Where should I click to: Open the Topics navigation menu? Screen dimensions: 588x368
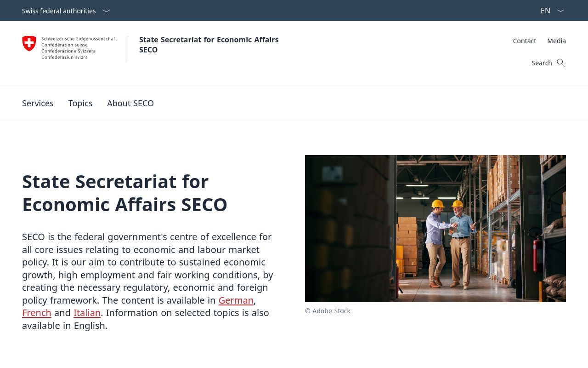tap(80, 103)
